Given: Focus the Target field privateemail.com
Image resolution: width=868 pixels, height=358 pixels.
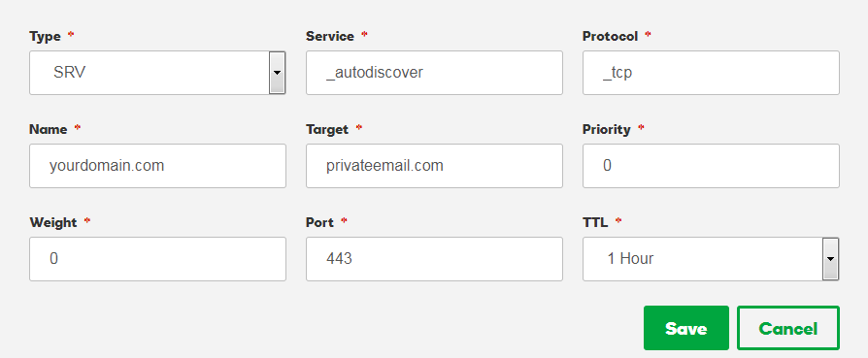Looking at the screenshot, I should pyautogui.click(x=434, y=166).
